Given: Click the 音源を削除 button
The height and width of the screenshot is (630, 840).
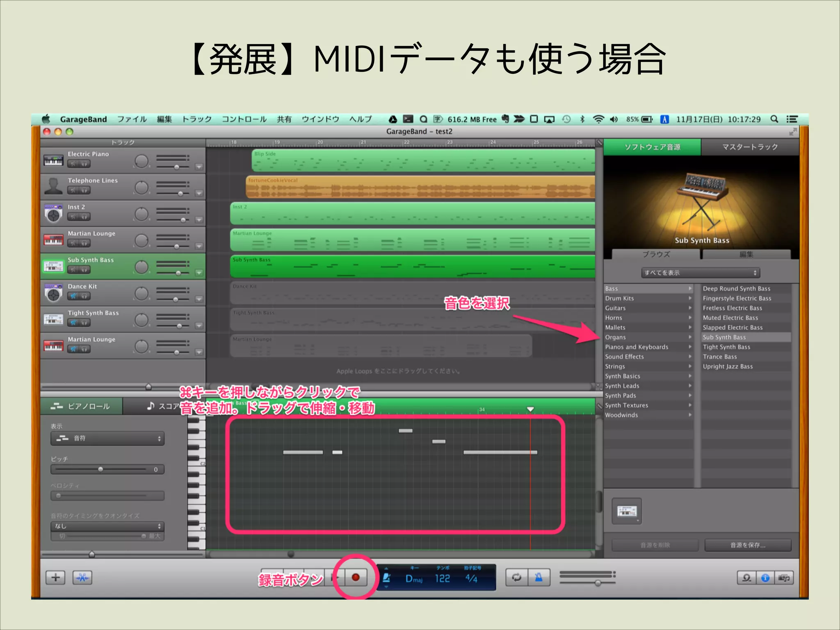Looking at the screenshot, I should (x=655, y=545).
